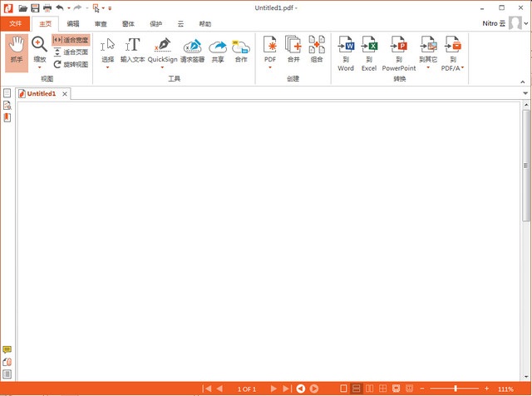
Task: Enable single page view in status bar
Action: (x=343, y=389)
